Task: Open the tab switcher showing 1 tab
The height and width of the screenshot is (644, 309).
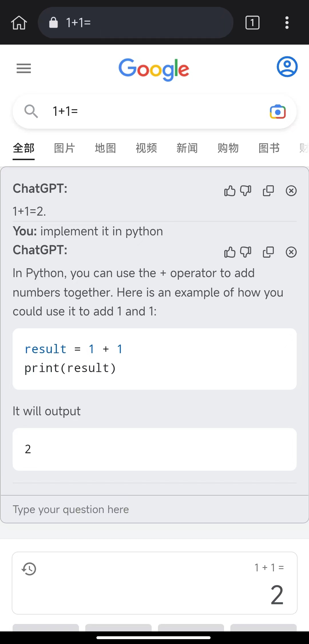Action: click(252, 23)
